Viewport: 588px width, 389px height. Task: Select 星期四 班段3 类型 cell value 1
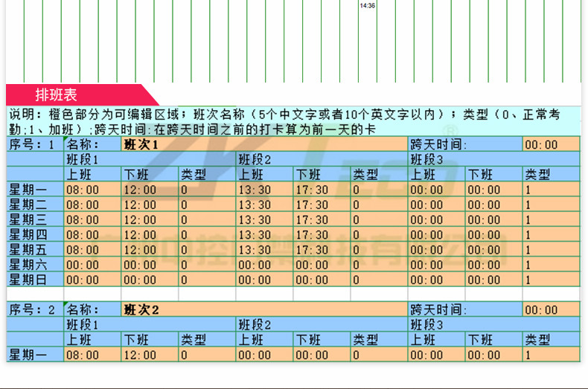551,235
